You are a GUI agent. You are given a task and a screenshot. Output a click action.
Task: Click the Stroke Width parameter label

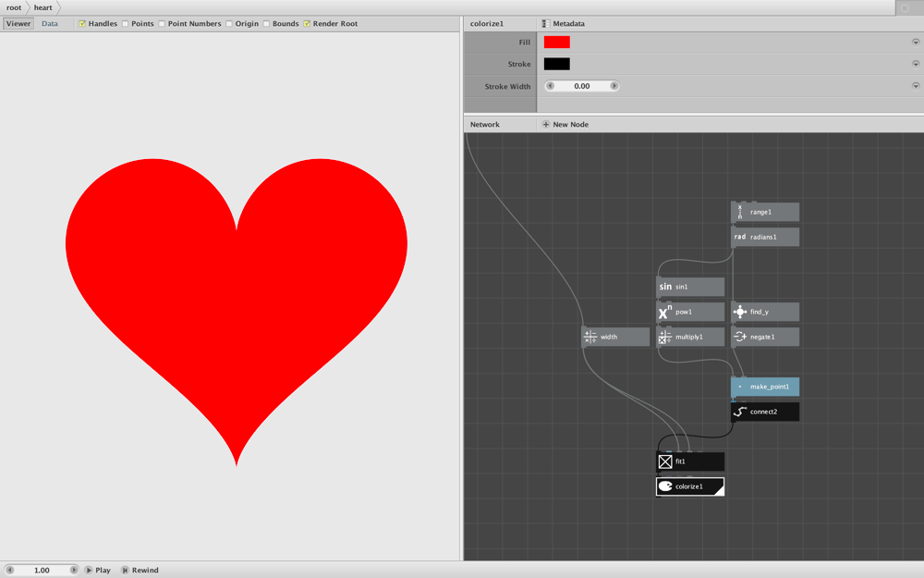[x=507, y=86]
